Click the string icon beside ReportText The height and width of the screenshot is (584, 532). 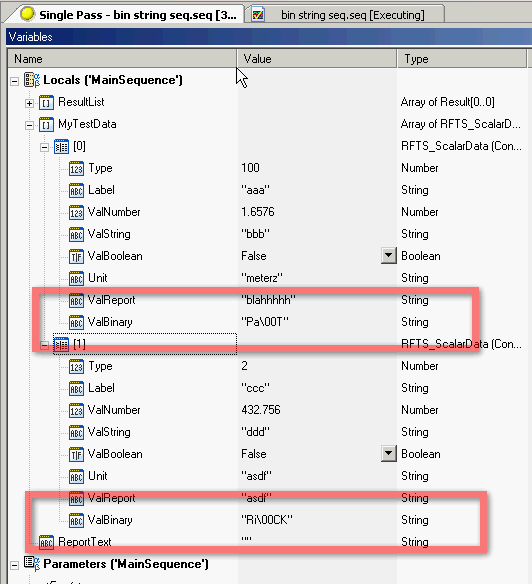click(46, 542)
